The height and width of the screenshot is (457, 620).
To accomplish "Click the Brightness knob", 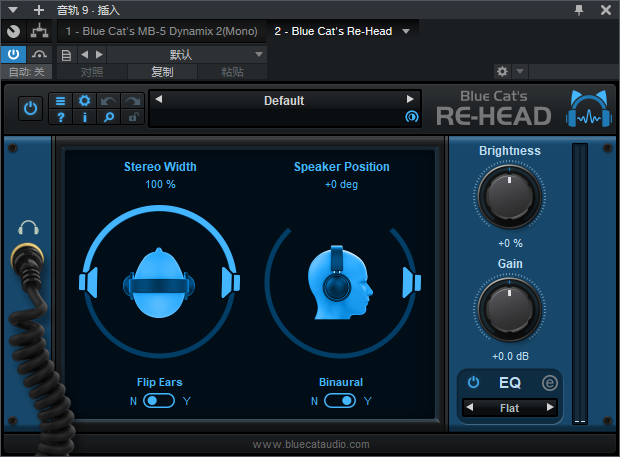I will (x=509, y=197).
